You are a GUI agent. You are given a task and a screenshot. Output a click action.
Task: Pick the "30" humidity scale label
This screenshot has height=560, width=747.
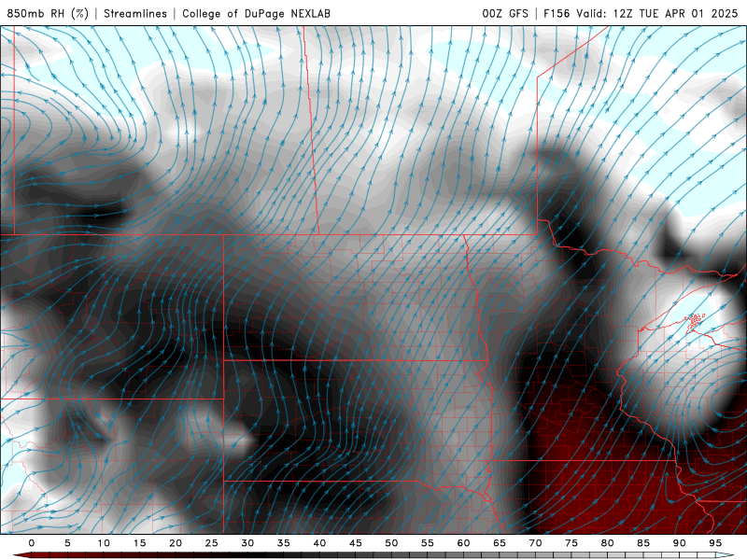[x=247, y=543]
